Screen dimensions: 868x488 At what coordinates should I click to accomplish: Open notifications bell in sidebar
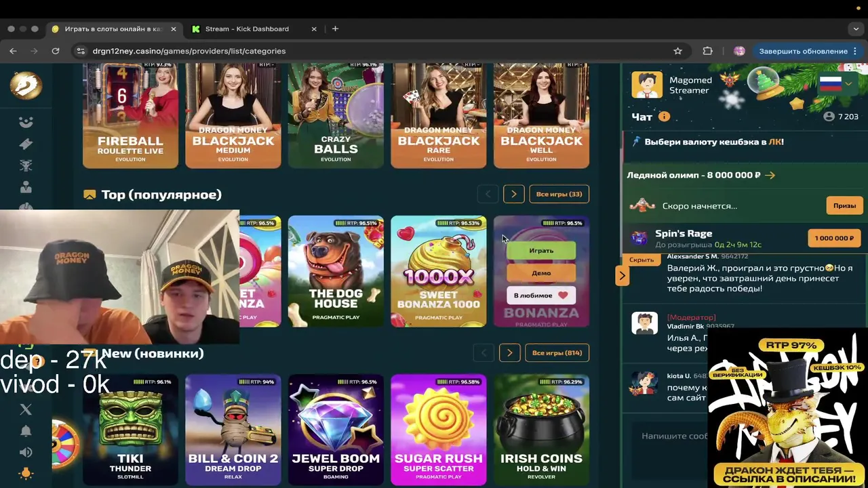coord(26,431)
